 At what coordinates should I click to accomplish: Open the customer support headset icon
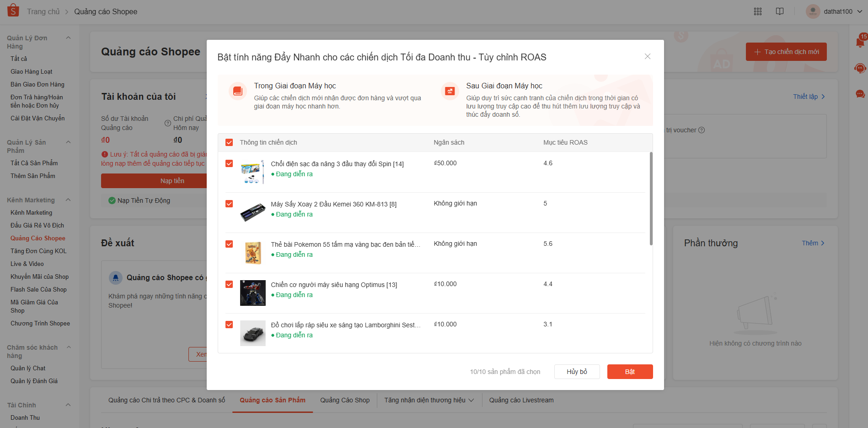[860, 68]
